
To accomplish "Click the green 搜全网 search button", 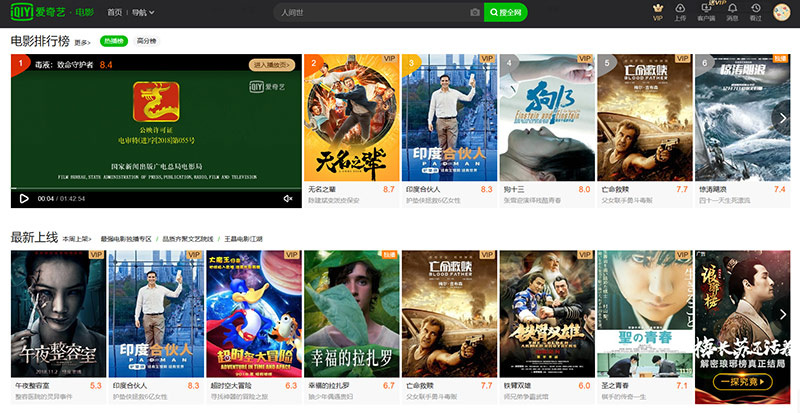I will 506,12.
